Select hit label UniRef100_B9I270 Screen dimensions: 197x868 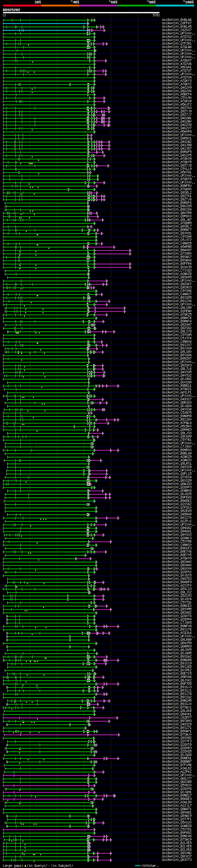[x=177, y=518]
